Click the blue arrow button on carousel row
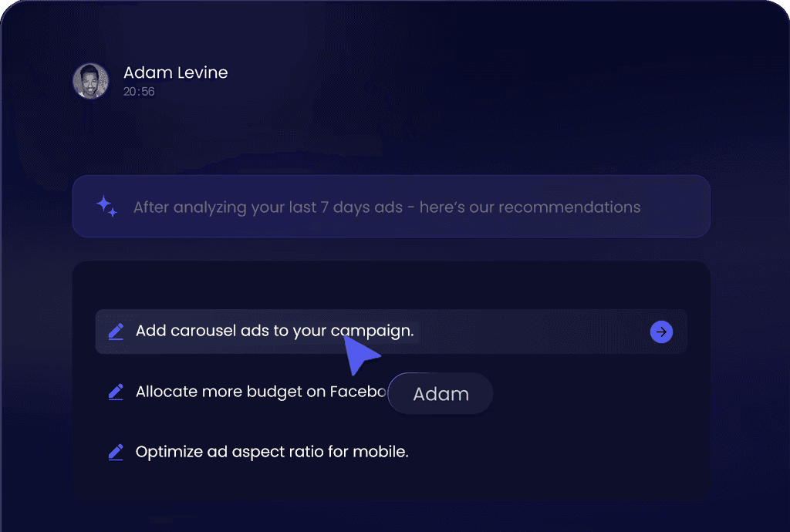The height and width of the screenshot is (532, 790). 661,332
